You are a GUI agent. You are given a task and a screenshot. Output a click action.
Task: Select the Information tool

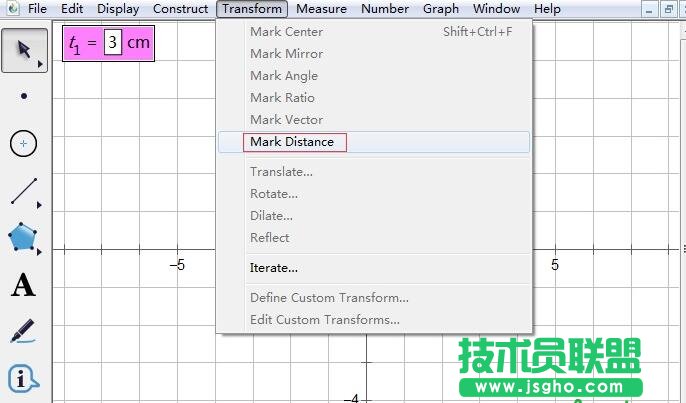click(x=23, y=378)
